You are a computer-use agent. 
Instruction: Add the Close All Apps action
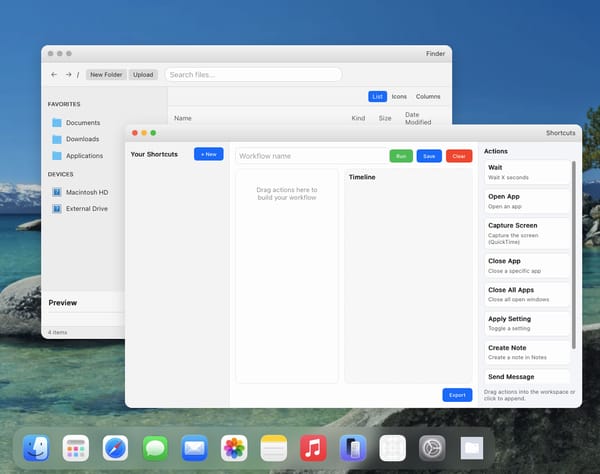(527, 295)
